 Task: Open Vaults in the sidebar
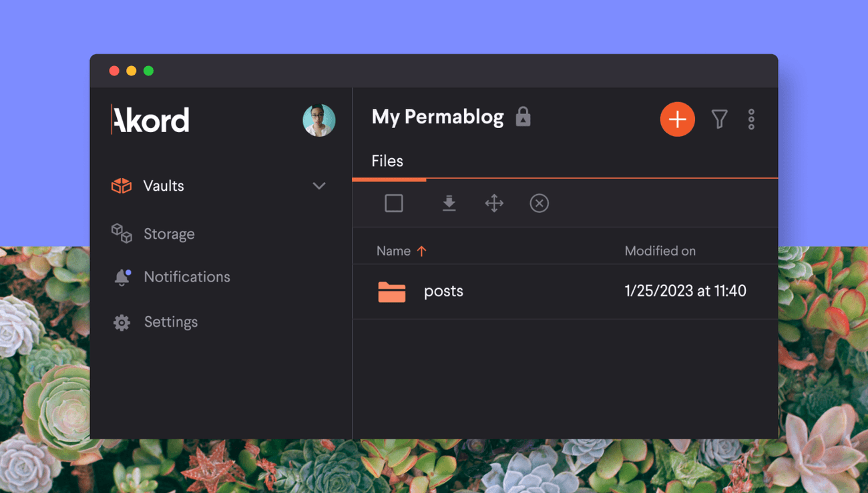(164, 186)
